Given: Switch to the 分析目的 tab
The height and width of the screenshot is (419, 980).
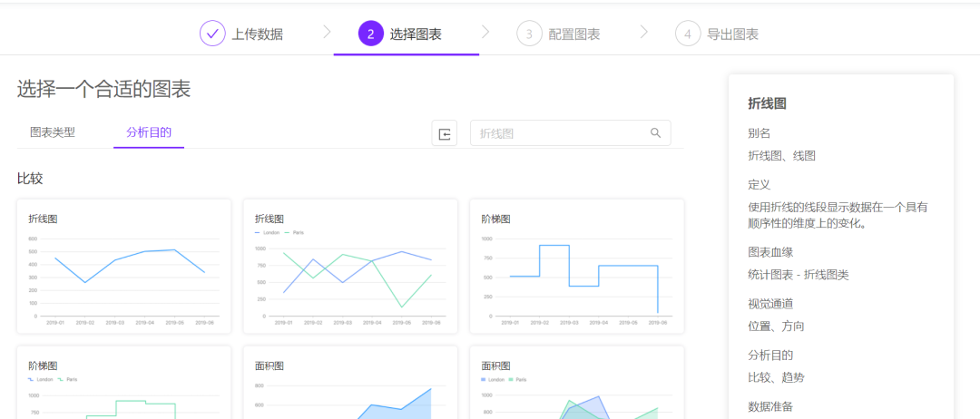Looking at the screenshot, I should point(149,132).
